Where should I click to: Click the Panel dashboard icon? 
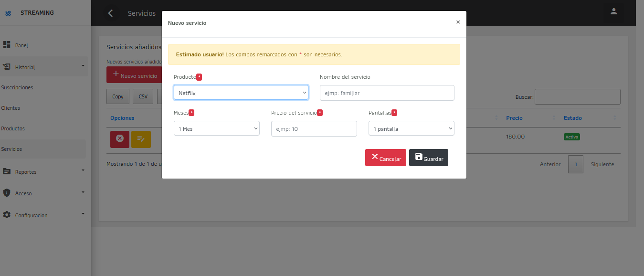coord(7,45)
